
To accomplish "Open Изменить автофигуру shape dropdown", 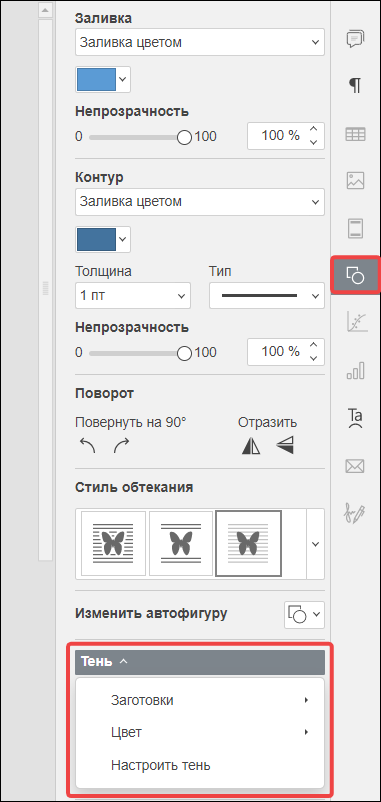I will click(304, 614).
